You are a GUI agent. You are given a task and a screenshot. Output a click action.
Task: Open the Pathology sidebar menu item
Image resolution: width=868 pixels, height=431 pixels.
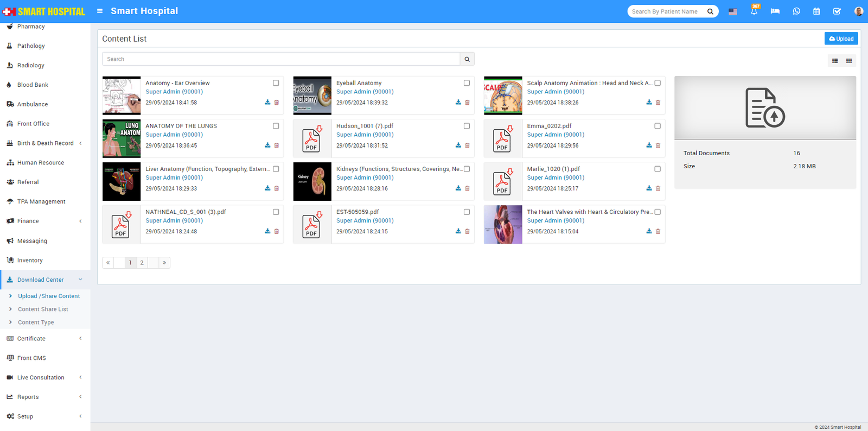[31, 46]
